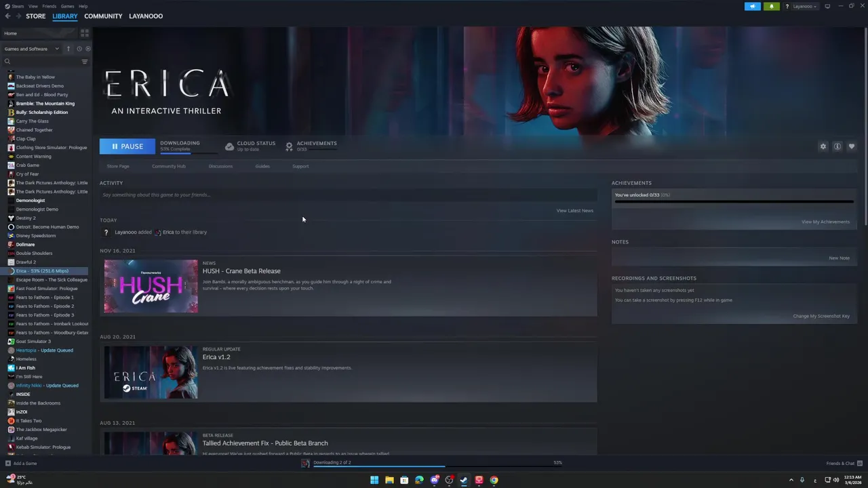Image resolution: width=868 pixels, height=488 pixels.
Task: Open the Friends menu
Action: (50, 6)
